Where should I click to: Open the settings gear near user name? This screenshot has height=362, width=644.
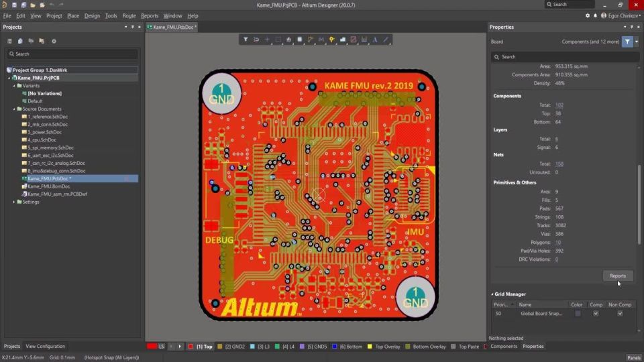pyautogui.click(x=588, y=15)
